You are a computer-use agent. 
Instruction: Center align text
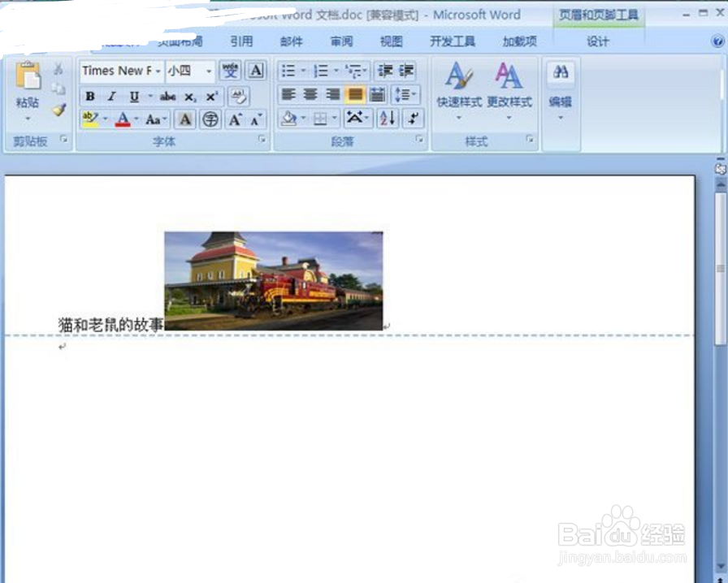click(x=310, y=95)
